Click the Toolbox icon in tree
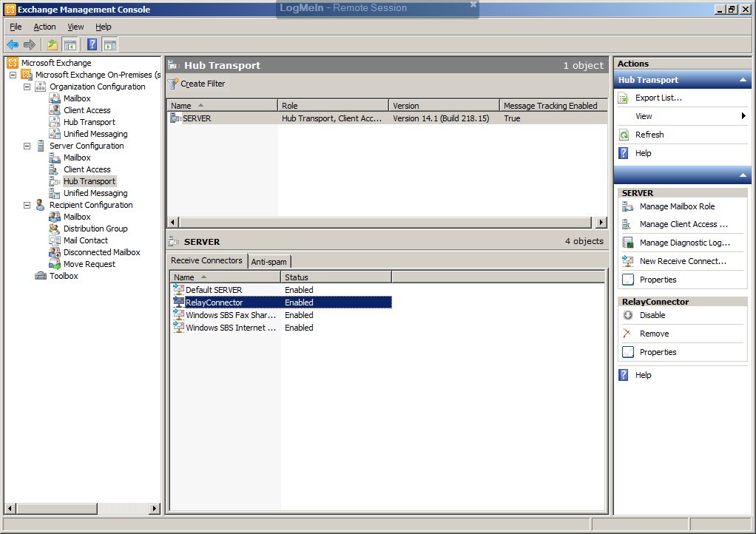The width and height of the screenshot is (756, 534). [41, 276]
